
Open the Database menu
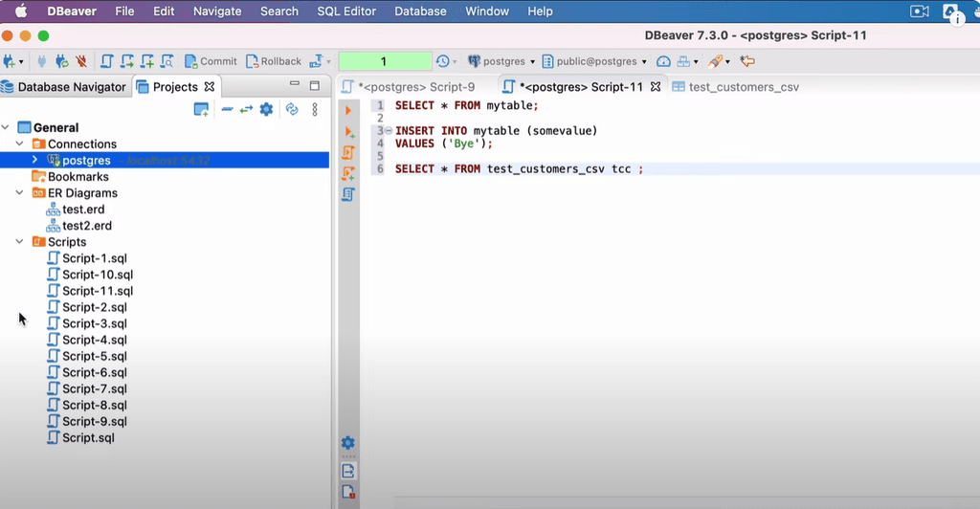(420, 11)
